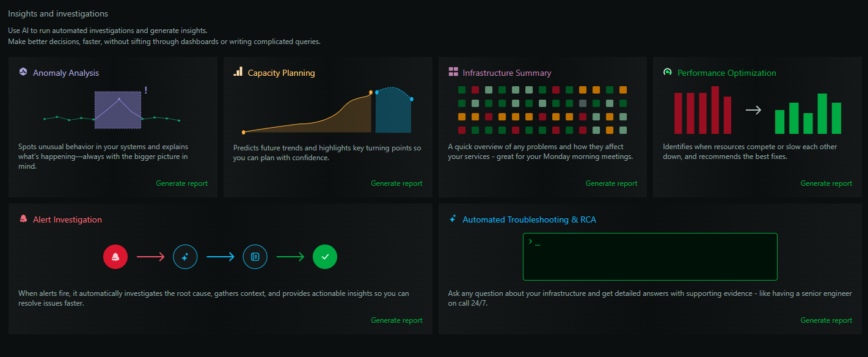Click the anomaly highlight box on the chart
Viewport: 868px width, 357px height.
pyautogui.click(x=118, y=111)
